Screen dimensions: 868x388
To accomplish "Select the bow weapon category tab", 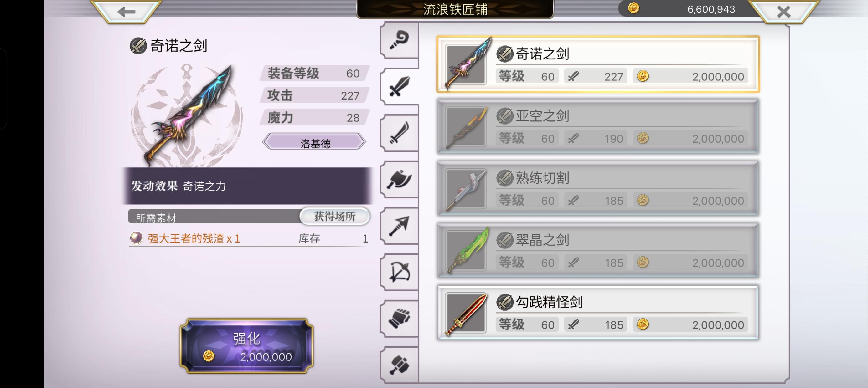I will (400, 272).
